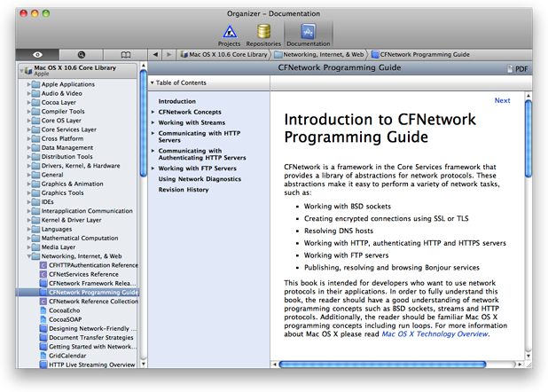548x392 pixels.
Task: Follow Mac OS X Technology Overview link
Action: pyautogui.click(x=434, y=334)
